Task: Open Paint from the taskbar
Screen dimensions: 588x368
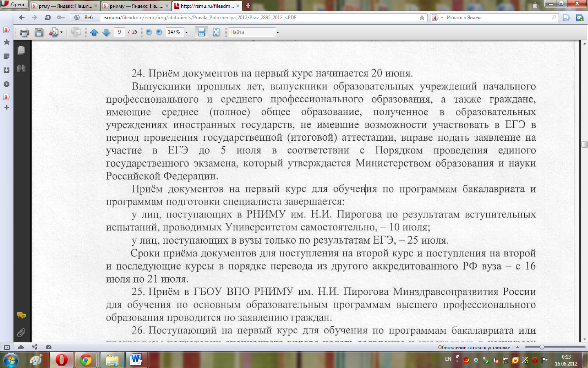Action: 36,360
